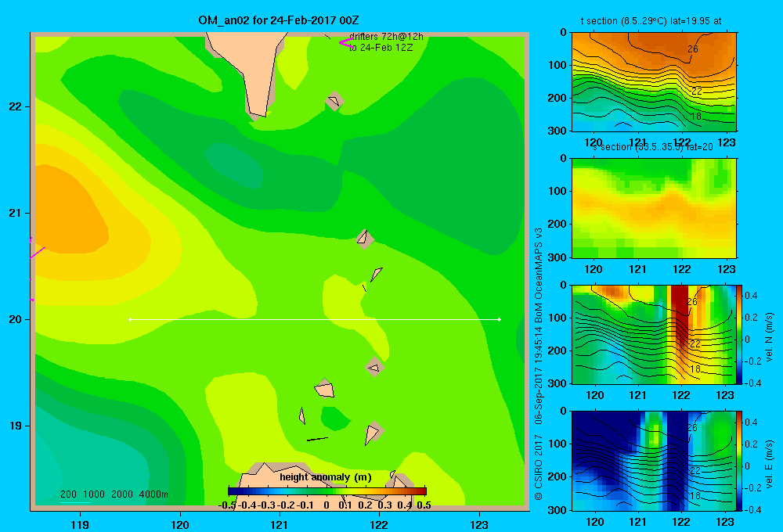This screenshot has width=783, height=532.
Task: Click the '0.5' label on height anomaly colorbar
Action: 424,505
